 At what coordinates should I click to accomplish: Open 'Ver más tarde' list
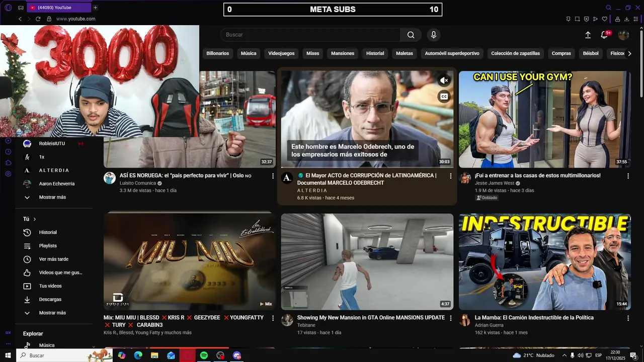tap(53, 259)
